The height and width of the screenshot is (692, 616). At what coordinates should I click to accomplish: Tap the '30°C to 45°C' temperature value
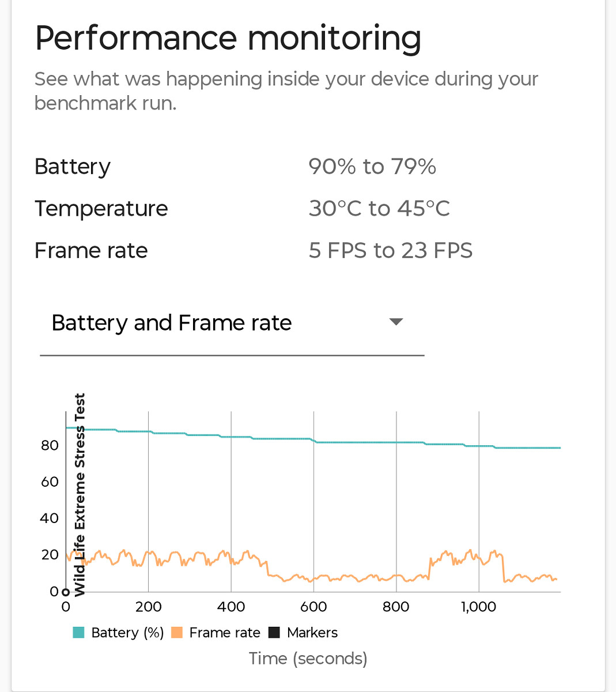379,209
